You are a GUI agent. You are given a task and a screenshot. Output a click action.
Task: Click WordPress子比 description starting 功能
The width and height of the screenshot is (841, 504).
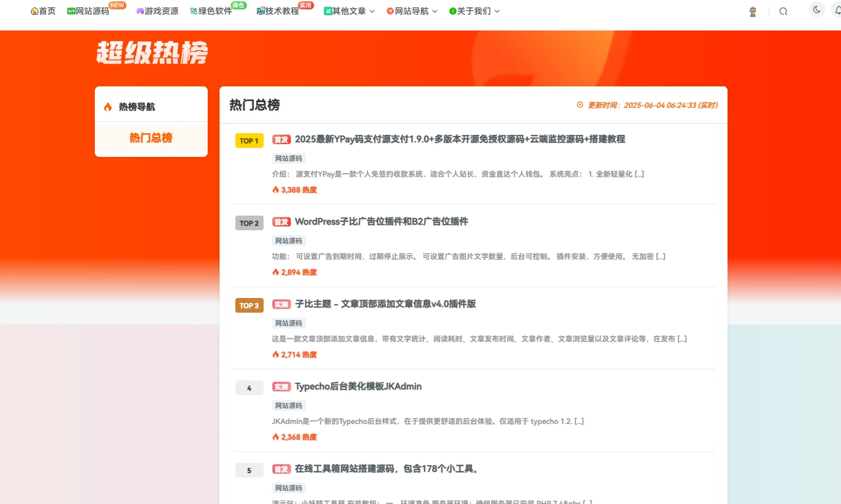coord(468,257)
